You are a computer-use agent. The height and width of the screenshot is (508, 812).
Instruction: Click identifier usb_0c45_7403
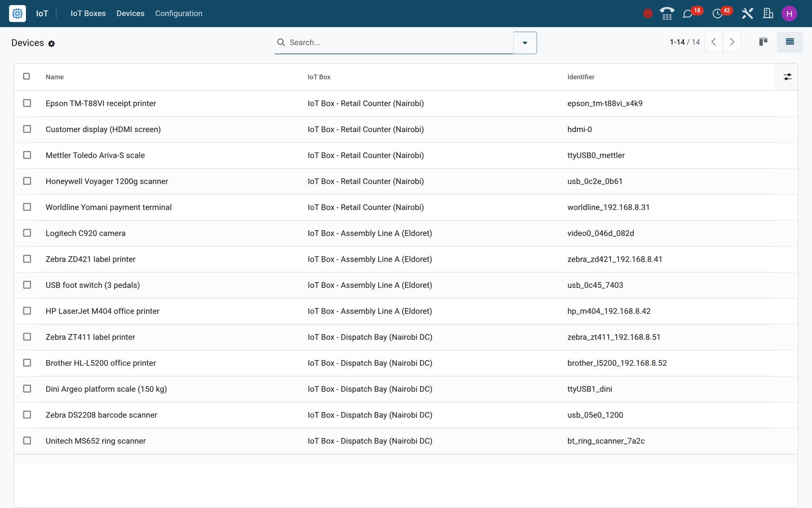coord(595,285)
